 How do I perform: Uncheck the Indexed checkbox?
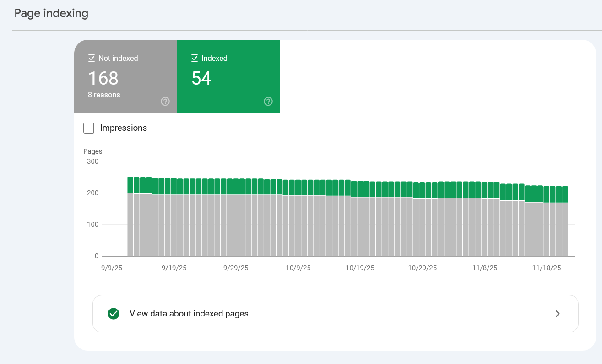click(195, 59)
